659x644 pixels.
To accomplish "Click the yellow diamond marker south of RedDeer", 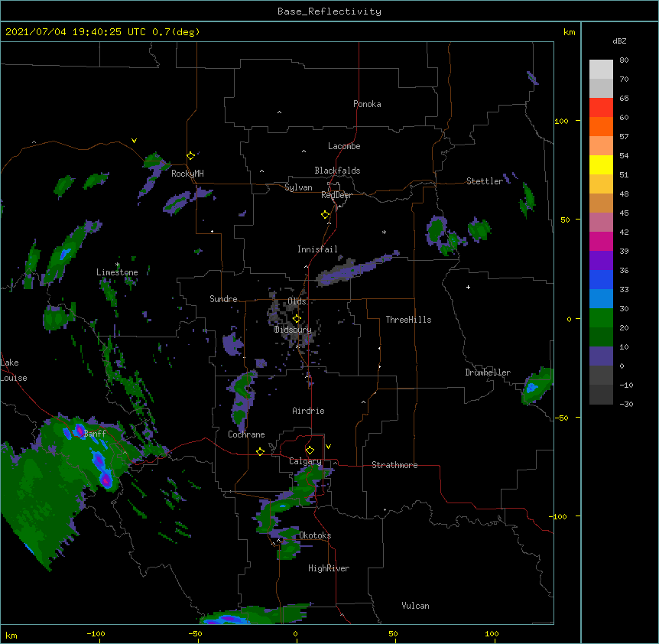I will click(325, 215).
